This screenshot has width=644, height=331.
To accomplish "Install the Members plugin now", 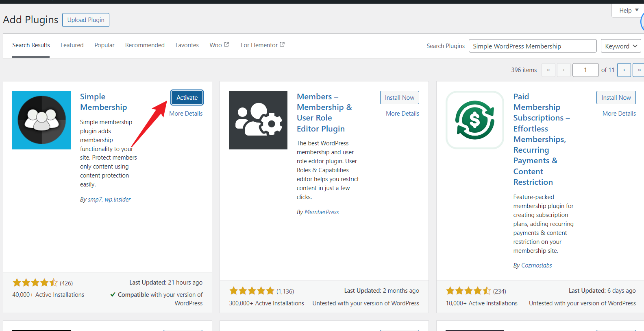I will point(400,98).
